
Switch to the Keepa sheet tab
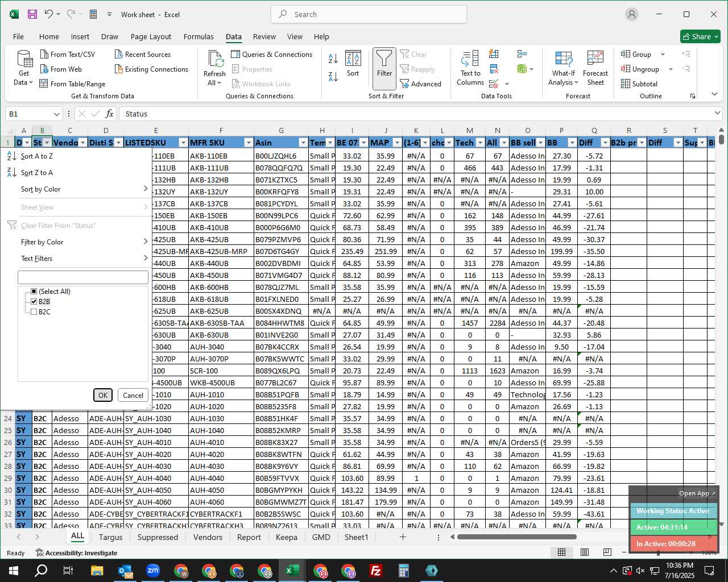[x=287, y=537]
